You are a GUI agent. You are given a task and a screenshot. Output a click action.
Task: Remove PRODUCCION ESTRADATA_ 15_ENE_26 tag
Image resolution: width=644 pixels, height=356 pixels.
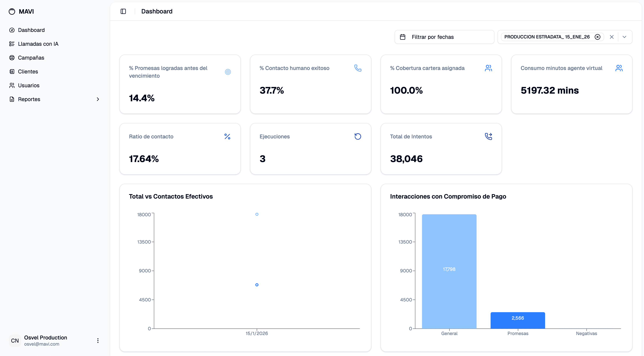(x=597, y=37)
